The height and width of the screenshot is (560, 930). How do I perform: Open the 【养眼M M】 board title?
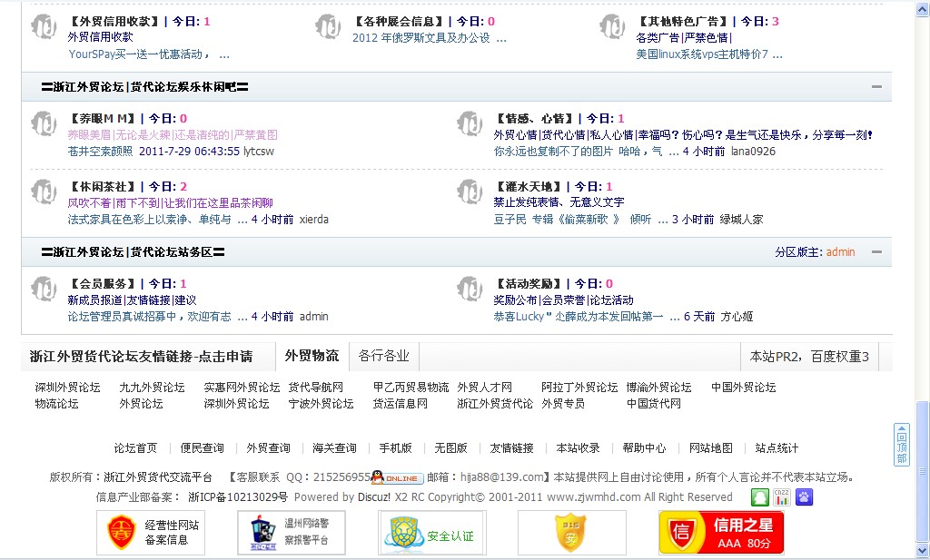pyautogui.click(x=102, y=119)
